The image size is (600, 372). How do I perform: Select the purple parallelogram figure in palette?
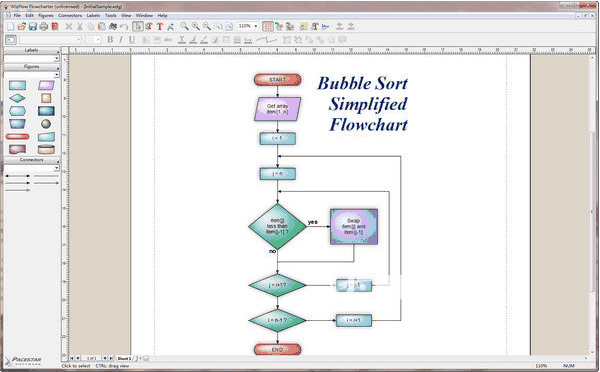click(x=46, y=85)
